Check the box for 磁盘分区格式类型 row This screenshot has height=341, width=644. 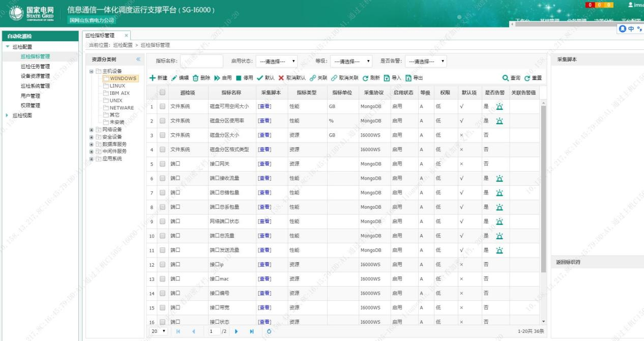pyautogui.click(x=163, y=150)
